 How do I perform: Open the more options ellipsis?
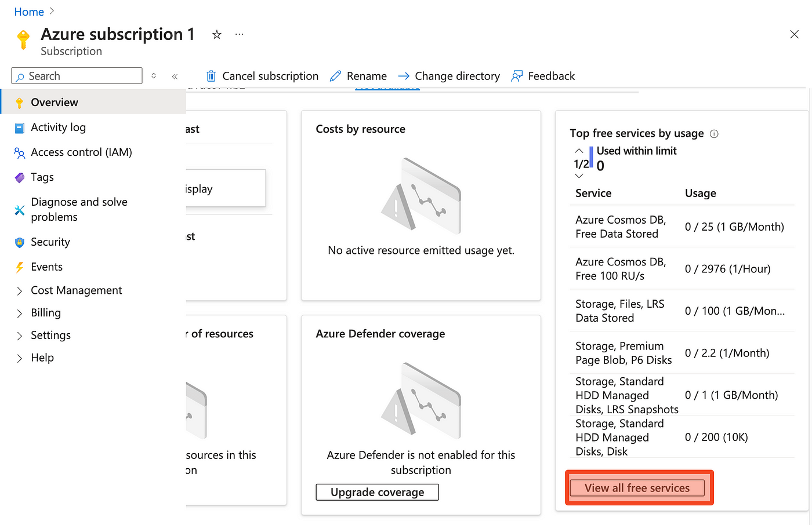(x=239, y=35)
